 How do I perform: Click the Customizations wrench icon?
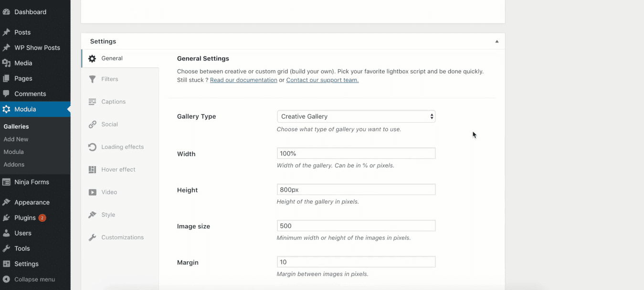coord(92,238)
